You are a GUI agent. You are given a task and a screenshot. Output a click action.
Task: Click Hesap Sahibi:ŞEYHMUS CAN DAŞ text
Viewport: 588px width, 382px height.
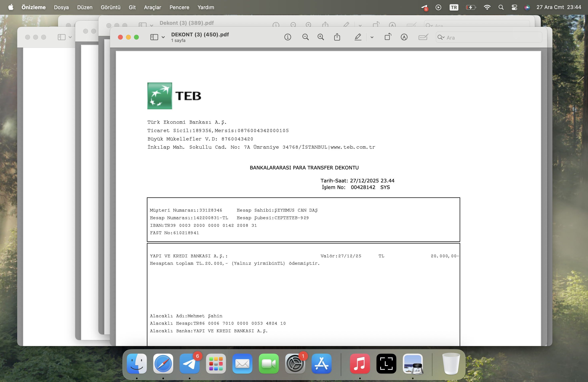pos(277,211)
